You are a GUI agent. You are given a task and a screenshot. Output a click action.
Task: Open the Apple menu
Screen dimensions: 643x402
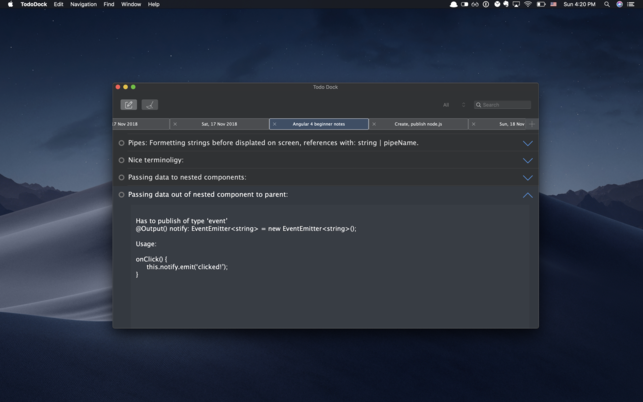(10, 4)
